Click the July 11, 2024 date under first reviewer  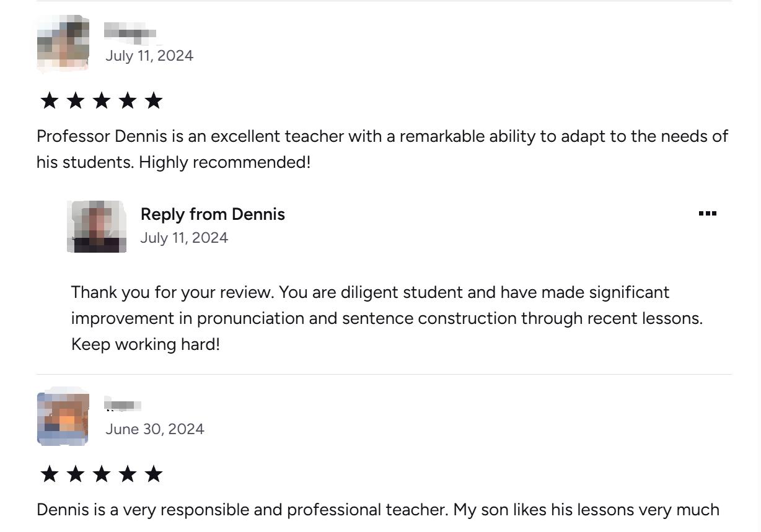click(149, 56)
